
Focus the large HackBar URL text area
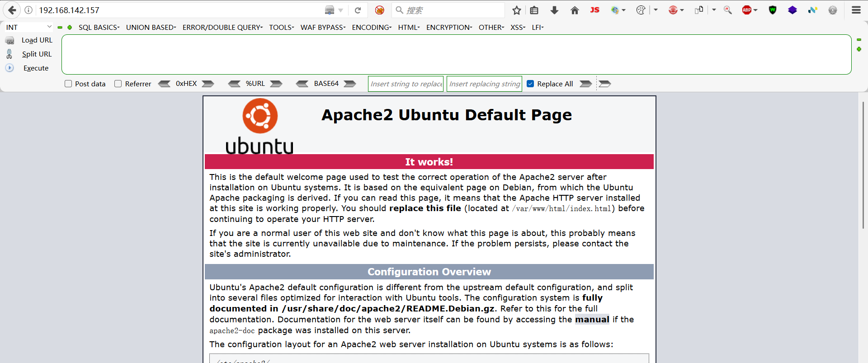[x=457, y=54]
